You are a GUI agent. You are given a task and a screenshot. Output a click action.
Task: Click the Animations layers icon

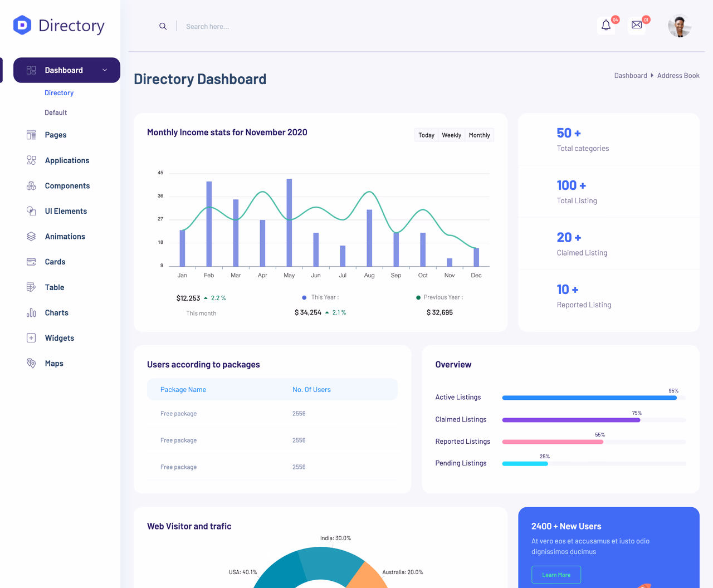pos(31,236)
